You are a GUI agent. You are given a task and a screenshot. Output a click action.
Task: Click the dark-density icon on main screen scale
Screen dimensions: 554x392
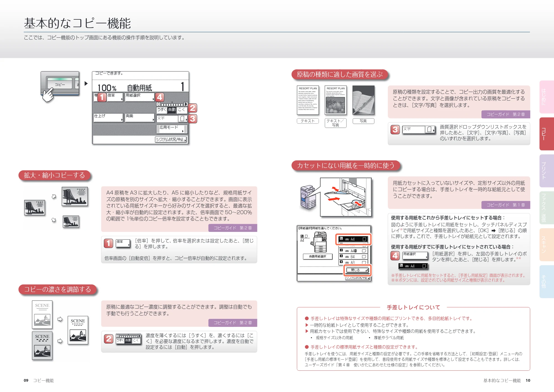[x=186, y=104]
